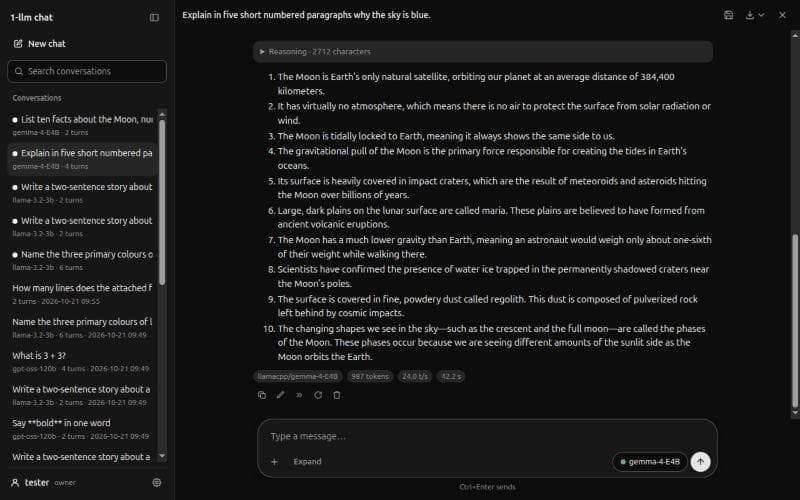Open the export download dropdown

coord(755,15)
